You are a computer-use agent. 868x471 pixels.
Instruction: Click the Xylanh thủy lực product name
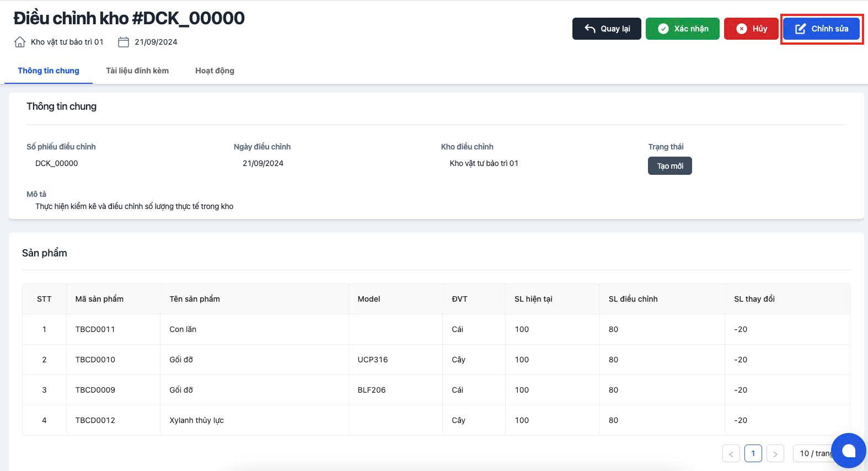196,420
